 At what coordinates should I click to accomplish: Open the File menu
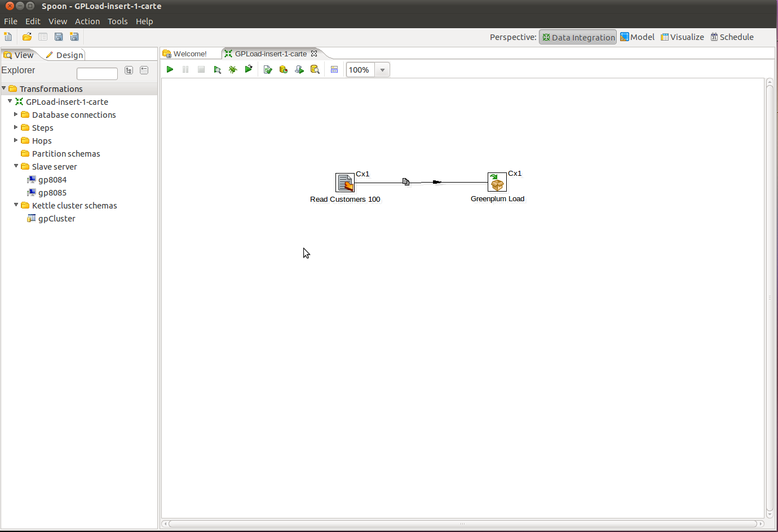pyautogui.click(x=11, y=21)
